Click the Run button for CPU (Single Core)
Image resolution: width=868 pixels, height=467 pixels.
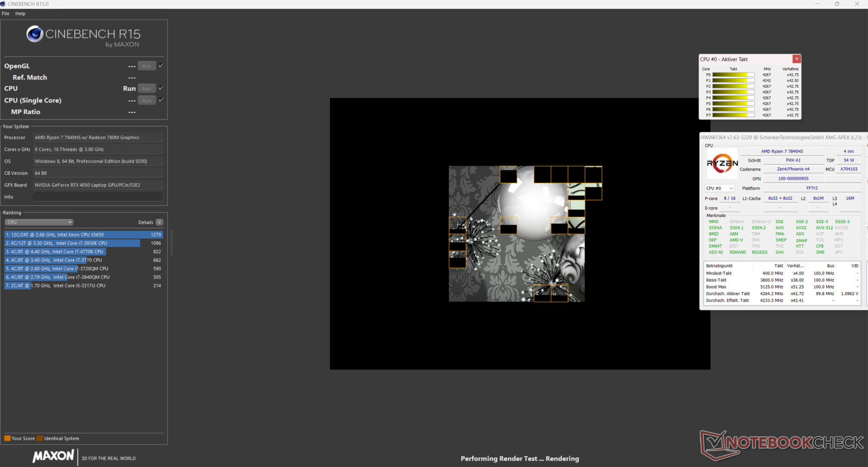tap(147, 100)
